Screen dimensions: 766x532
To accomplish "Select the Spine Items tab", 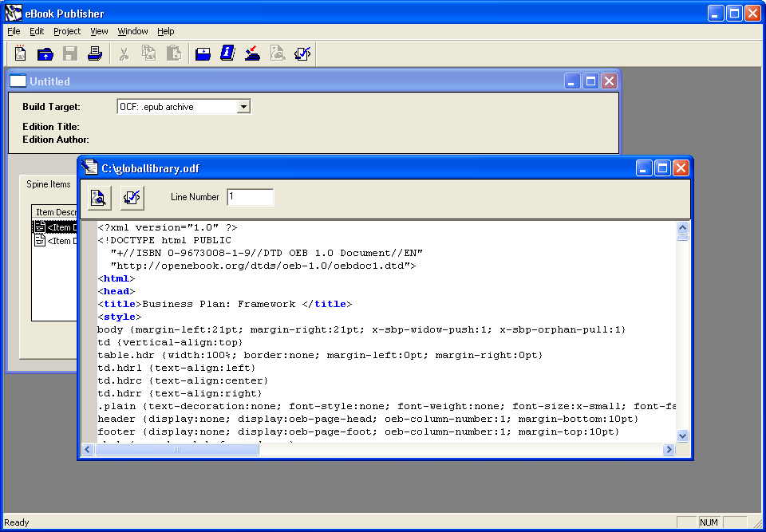I will (x=49, y=184).
